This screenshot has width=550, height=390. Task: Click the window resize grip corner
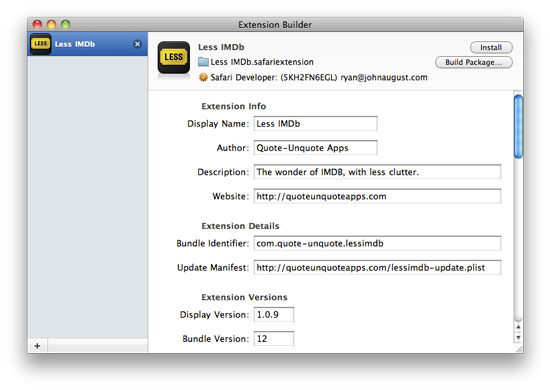point(519,349)
